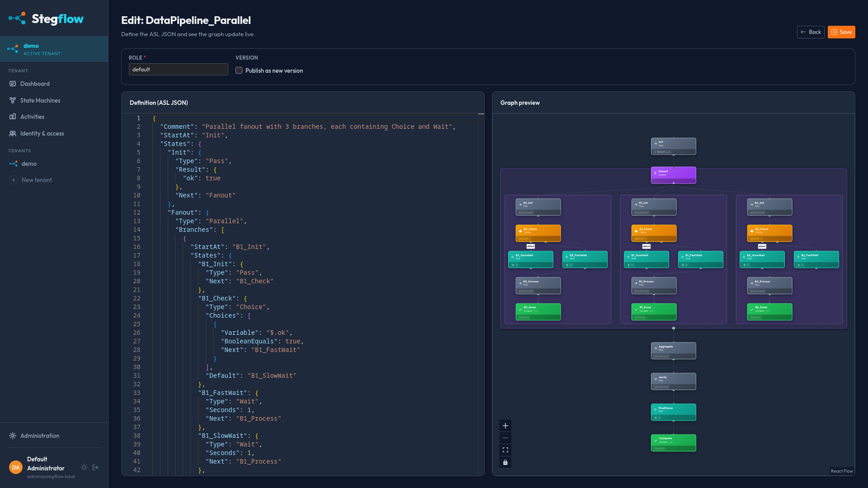Click the B2_Check choice node diamond icon
The height and width of the screenshot is (488, 868).
[752, 231]
